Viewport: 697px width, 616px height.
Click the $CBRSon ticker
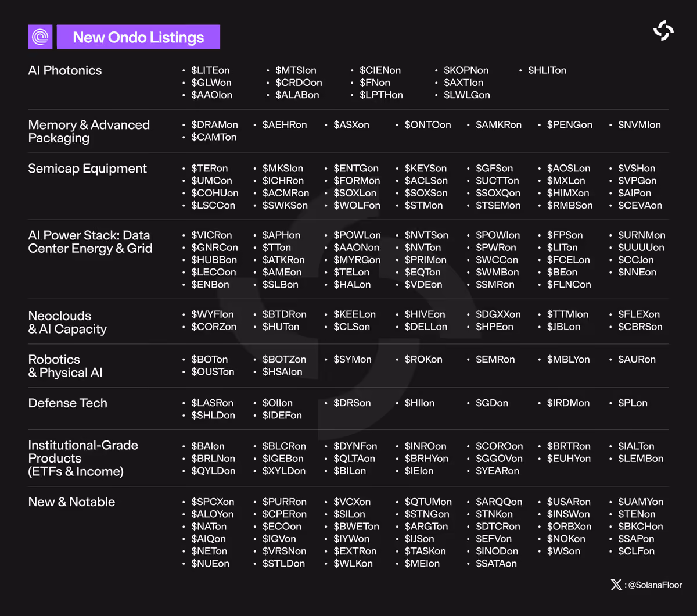tap(640, 327)
